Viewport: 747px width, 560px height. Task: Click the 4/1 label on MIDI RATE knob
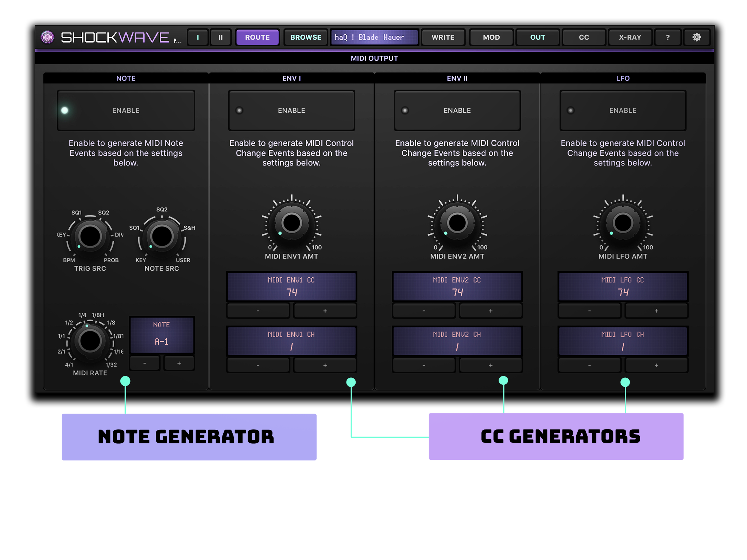click(69, 365)
